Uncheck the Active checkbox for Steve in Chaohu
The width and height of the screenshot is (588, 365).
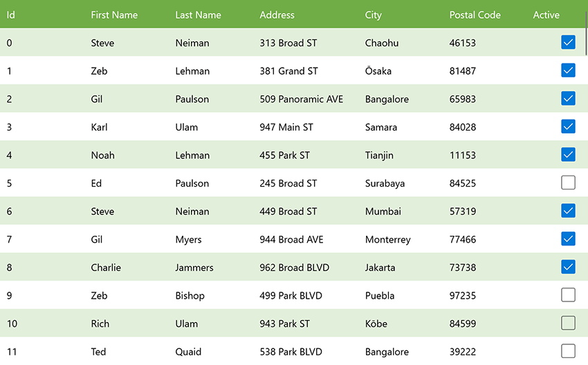(x=568, y=43)
